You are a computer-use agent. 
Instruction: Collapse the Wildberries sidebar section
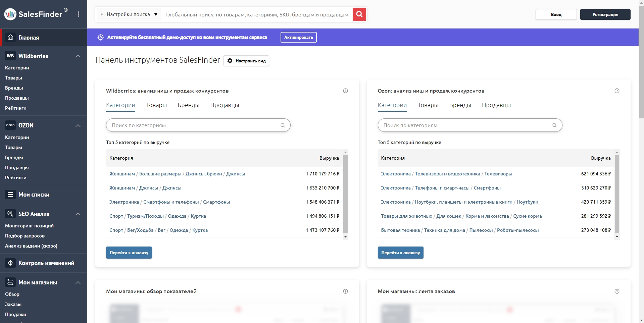point(78,56)
